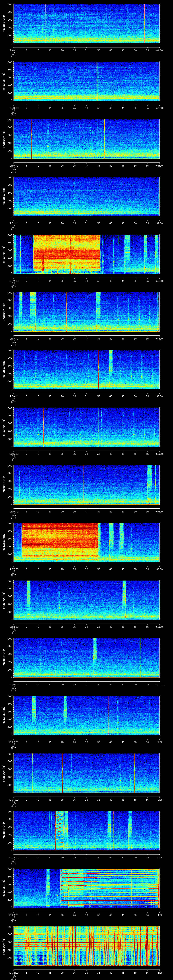Select the spectrogram covering 9:49:00 to 9:50:00

[x=86, y=81]
